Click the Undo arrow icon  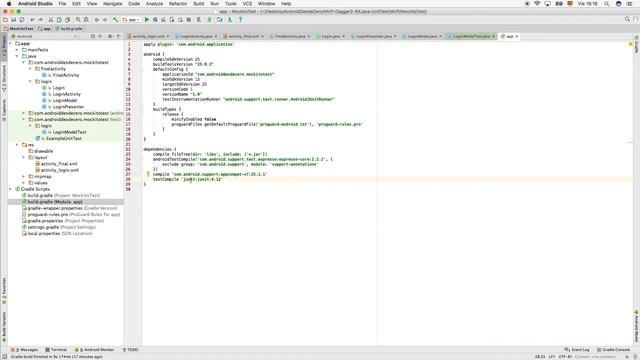[32, 20]
